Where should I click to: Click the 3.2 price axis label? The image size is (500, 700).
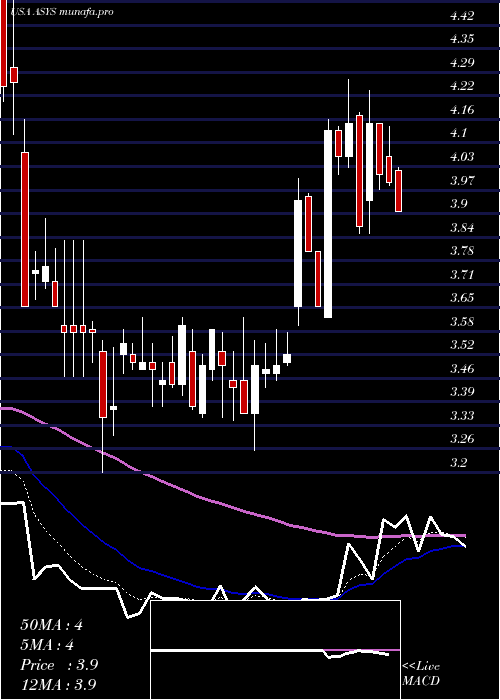click(x=459, y=462)
